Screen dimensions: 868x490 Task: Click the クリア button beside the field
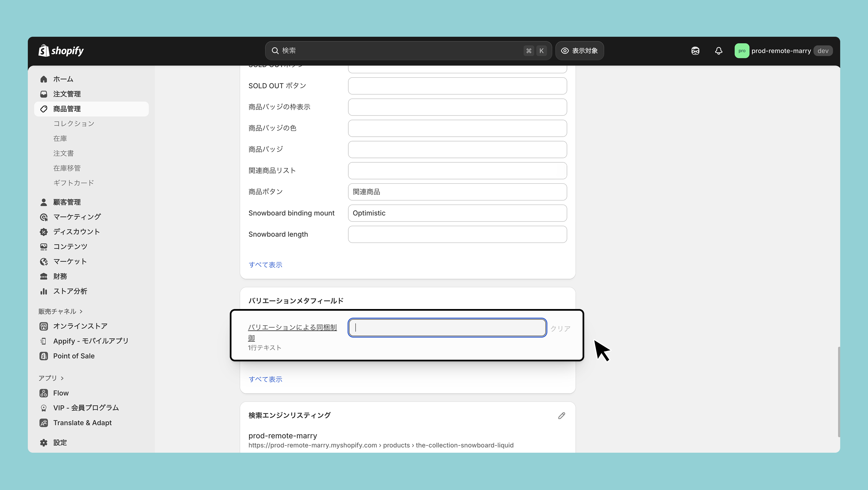click(x=560, y=328)
